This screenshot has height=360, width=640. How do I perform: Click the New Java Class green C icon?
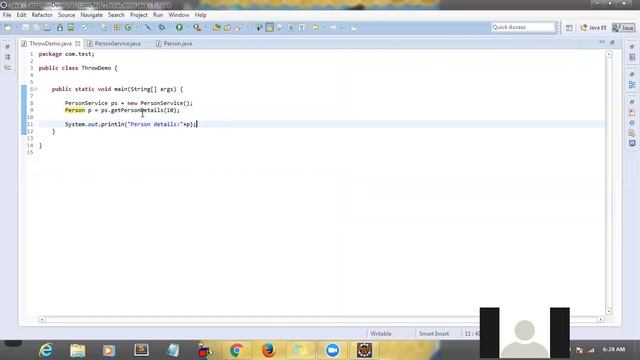128,28
